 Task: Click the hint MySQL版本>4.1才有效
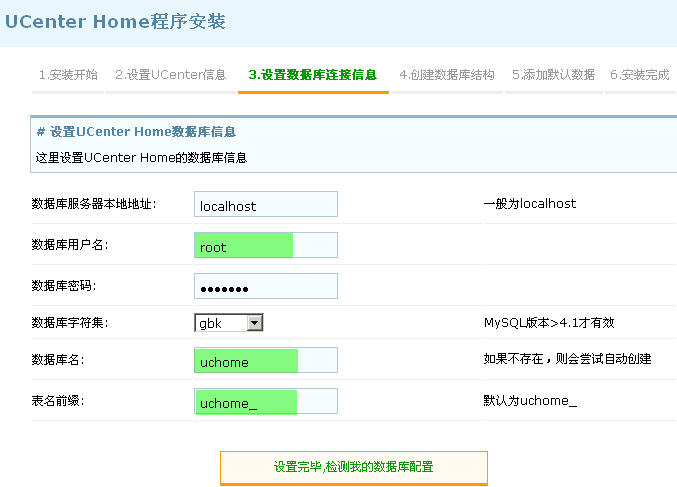click(x=549, y=323)
